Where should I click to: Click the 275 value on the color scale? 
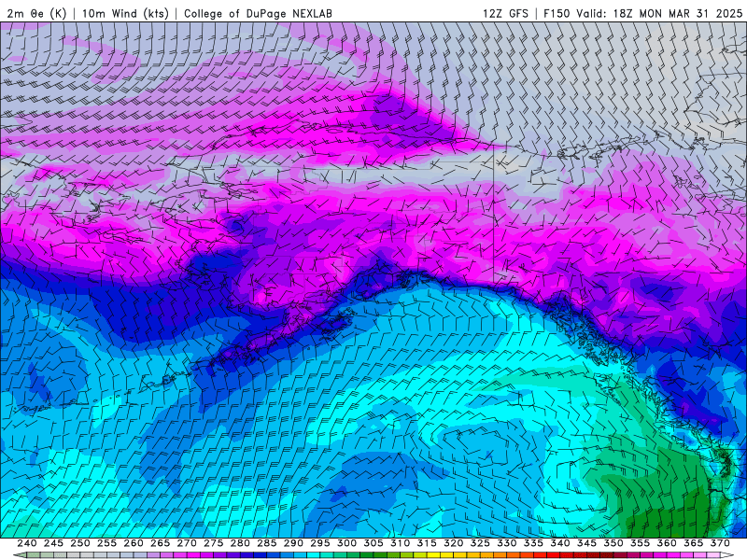(x=214, y=543)
